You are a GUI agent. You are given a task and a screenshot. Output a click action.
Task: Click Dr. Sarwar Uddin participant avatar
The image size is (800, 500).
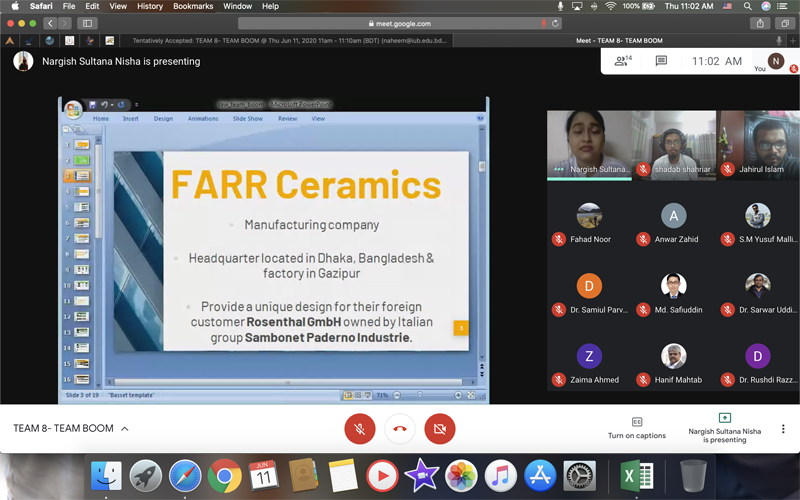click(758, 286)
